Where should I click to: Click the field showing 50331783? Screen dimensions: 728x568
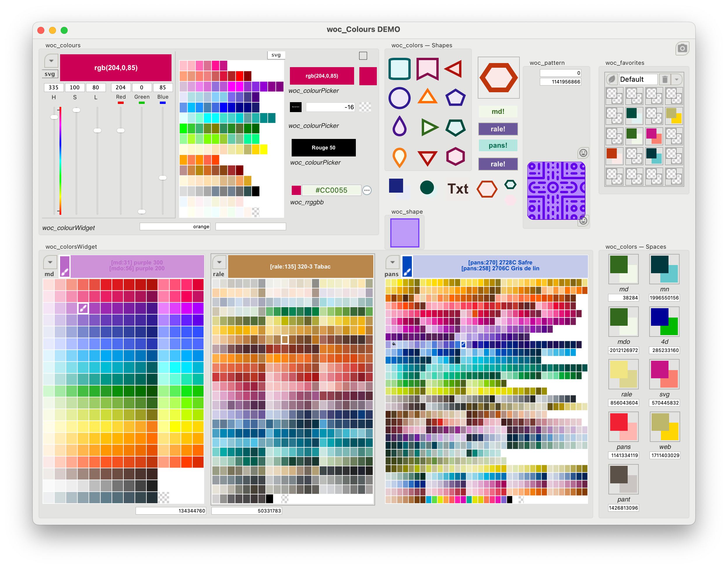click(x=247, y=510)
